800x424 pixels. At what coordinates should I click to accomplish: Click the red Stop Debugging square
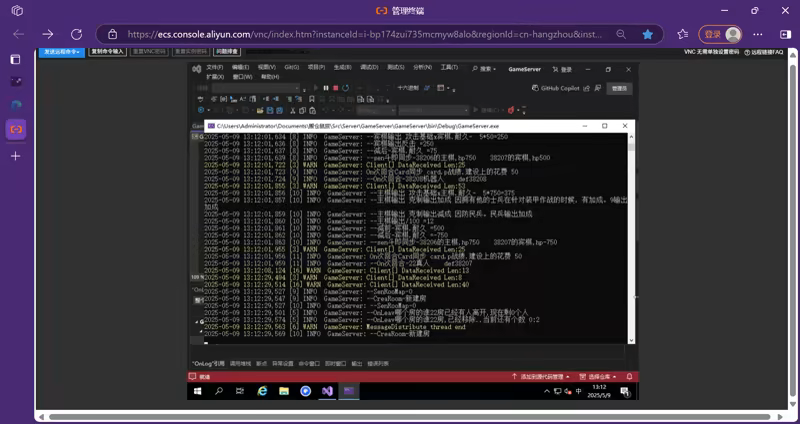[334, 88]
